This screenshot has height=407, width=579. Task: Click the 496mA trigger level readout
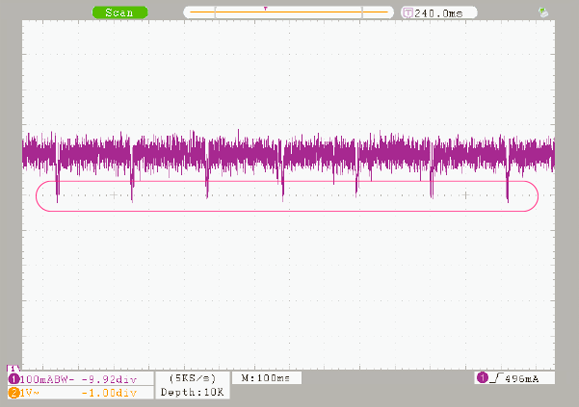point(522,379)
